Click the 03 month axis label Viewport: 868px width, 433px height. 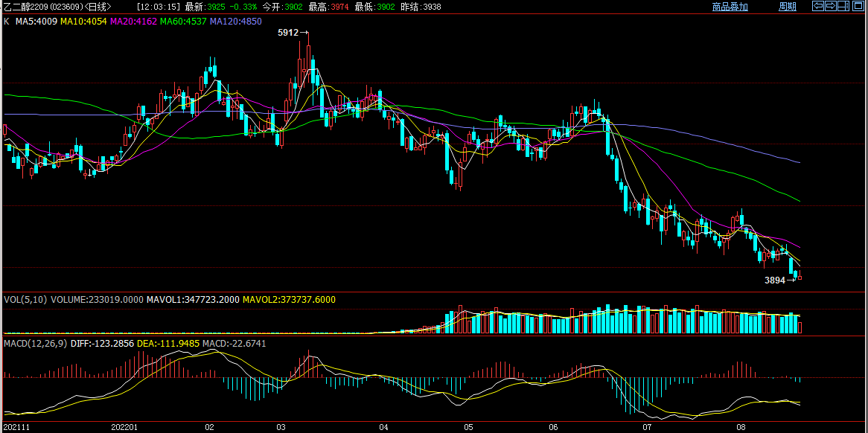(281, 428)
